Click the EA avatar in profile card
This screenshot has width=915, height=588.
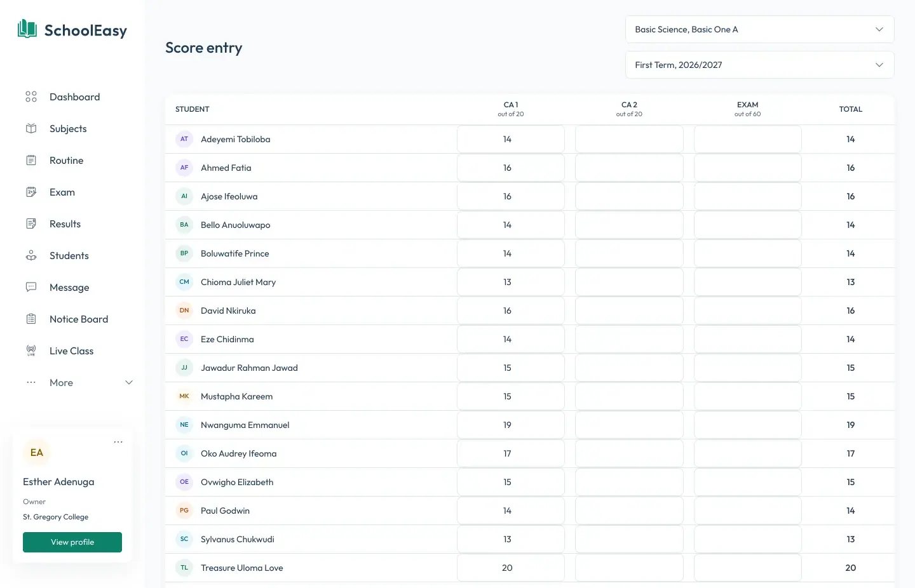point(37,453)
